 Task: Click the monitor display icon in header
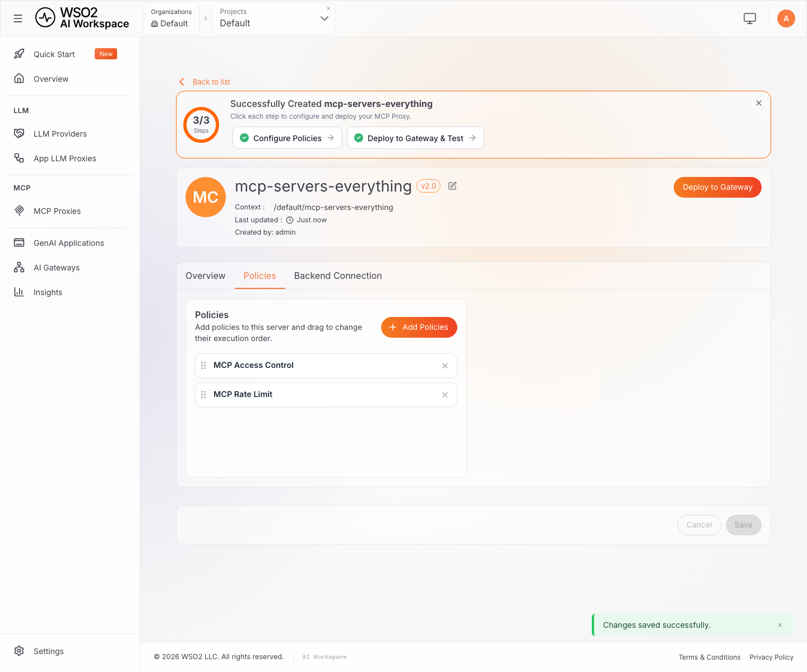(750, 18)
